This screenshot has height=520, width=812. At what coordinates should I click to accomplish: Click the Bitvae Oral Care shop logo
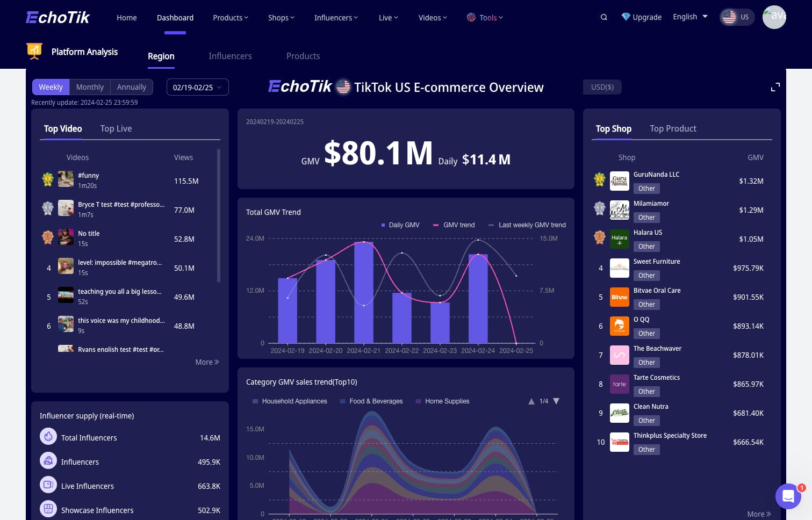pyautogui.click(x=619, y=297)
